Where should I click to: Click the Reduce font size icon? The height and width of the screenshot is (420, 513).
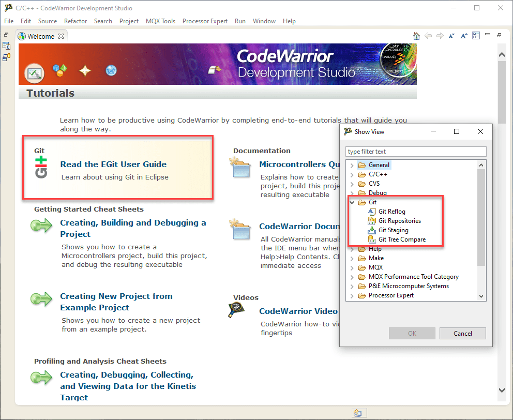(x=451, y=36)
